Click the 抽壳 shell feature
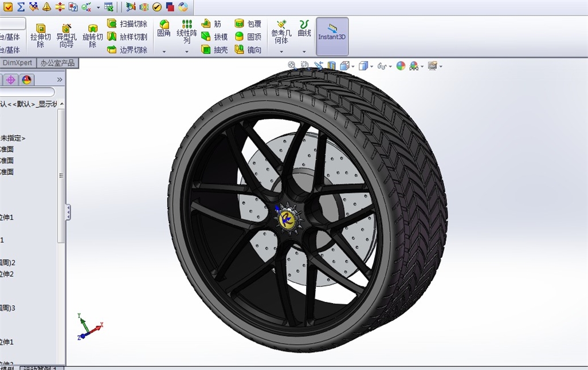This screenshot has width=588, height=370. (x=214, y=49)
